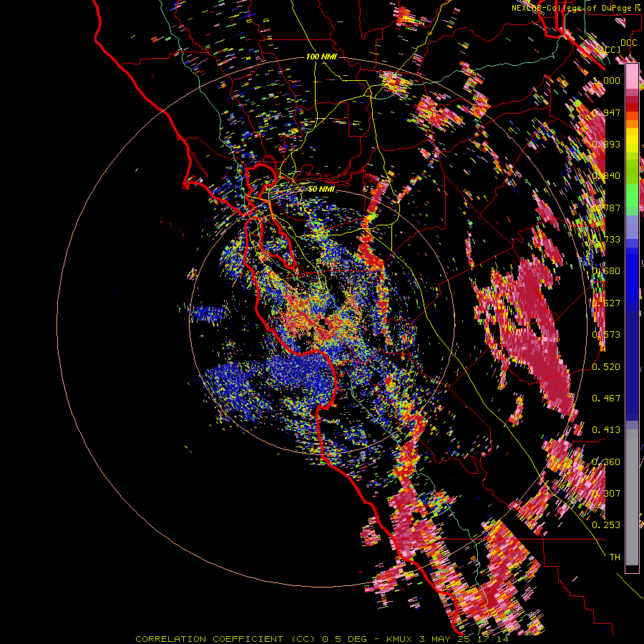
Task: Select the 0.520 scale label
Action: pyautogui.click(x=607, y=367)
